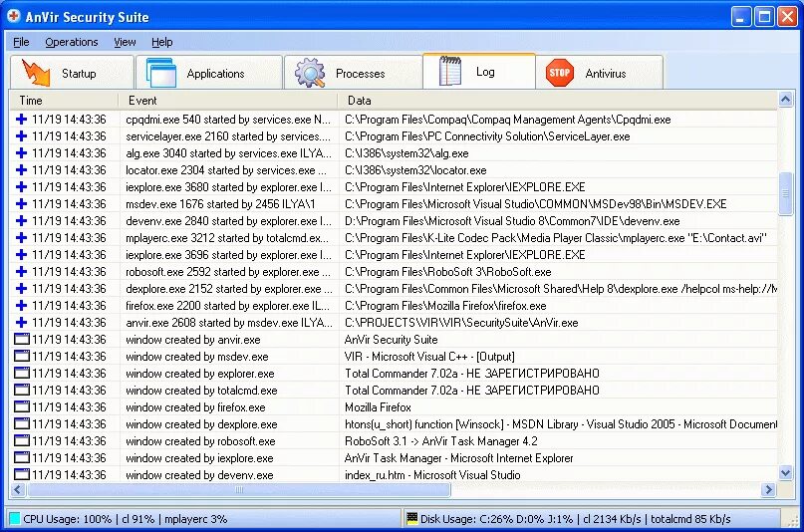Click plus icon of iexplore.exe 3696 row

pyautogui.click(x=21, y=255)
